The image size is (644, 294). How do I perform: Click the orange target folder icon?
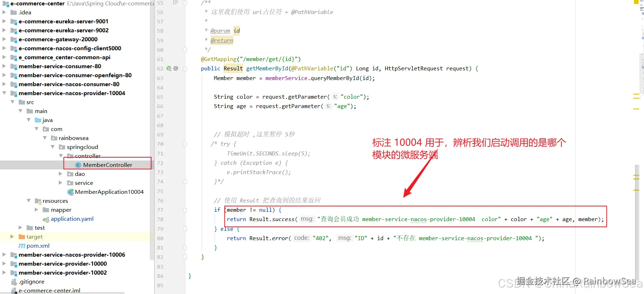tap(22, 237)
